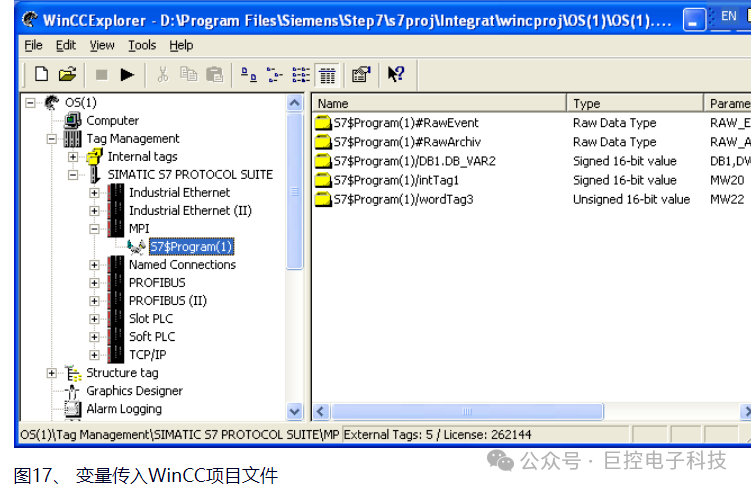Viewport: 751px width, 491px height.
Task: Open the Help menu
Action: (181, 45)
